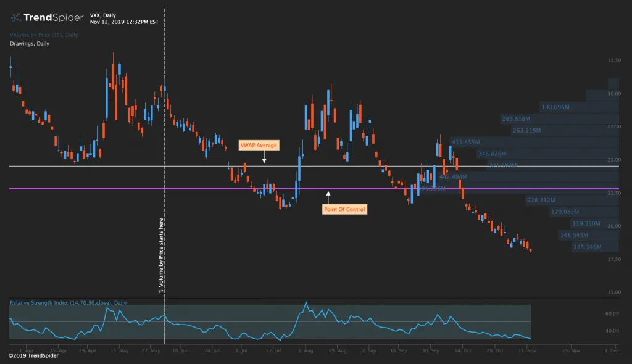Click the VWAP Average callout label
Screen dimensions: 632x364
[x=258, y=145]
